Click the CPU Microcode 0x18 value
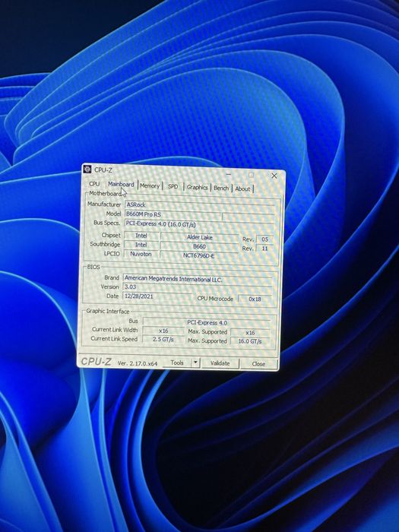 tap(255, 299)
